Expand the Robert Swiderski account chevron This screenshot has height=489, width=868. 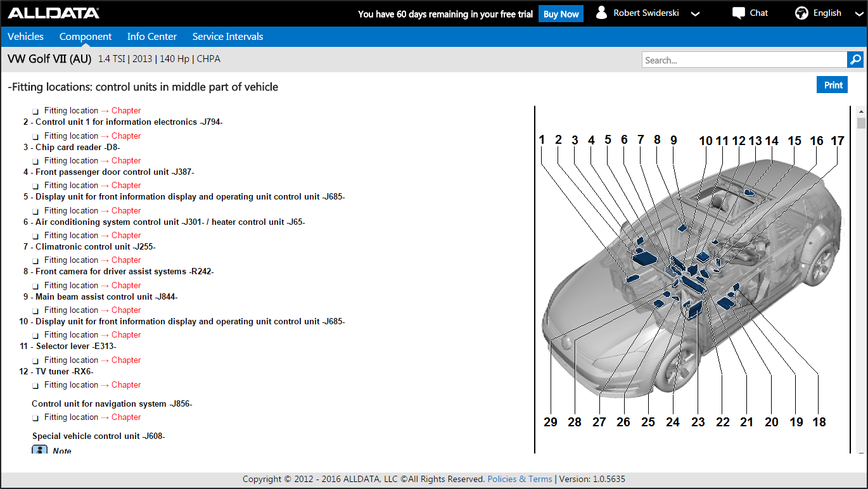point(695,14)
